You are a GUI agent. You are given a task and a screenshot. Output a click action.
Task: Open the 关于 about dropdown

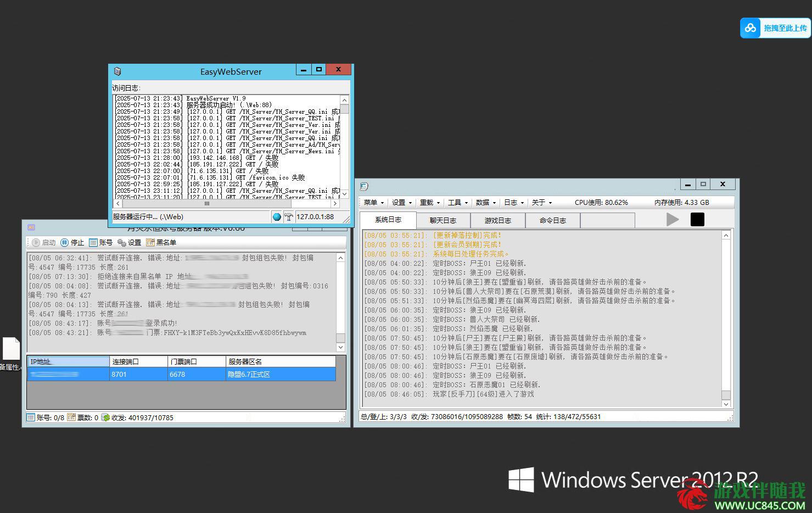(542, 203)
